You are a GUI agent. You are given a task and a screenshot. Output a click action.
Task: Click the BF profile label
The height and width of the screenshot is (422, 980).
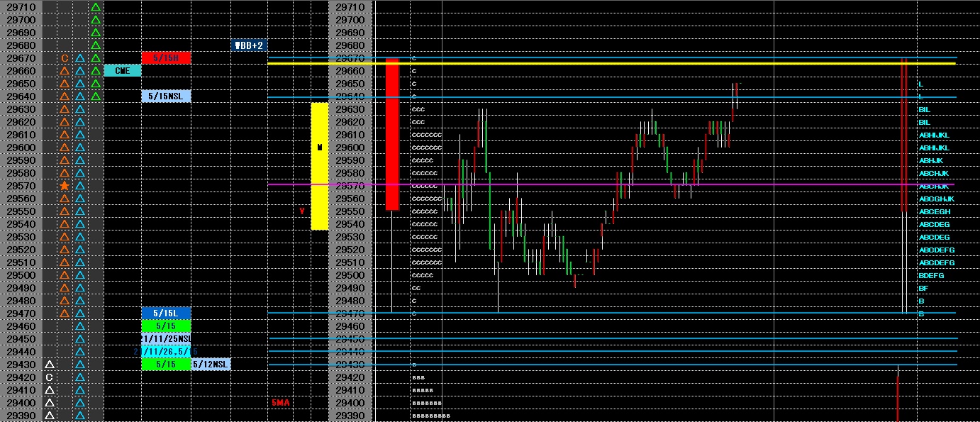click(x=923, y=289)
